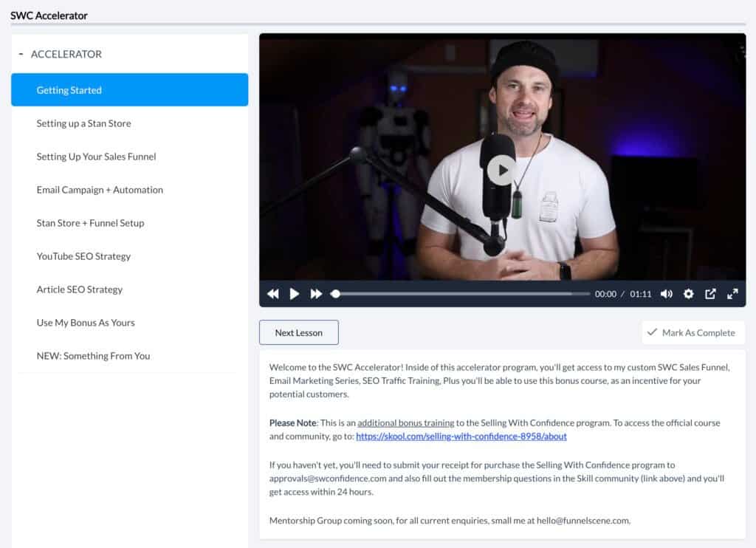Open the Use My Bonus As Yours lesson
This screenshot has width=756, height=548.
pyautogui.click(x=130, y=323)
